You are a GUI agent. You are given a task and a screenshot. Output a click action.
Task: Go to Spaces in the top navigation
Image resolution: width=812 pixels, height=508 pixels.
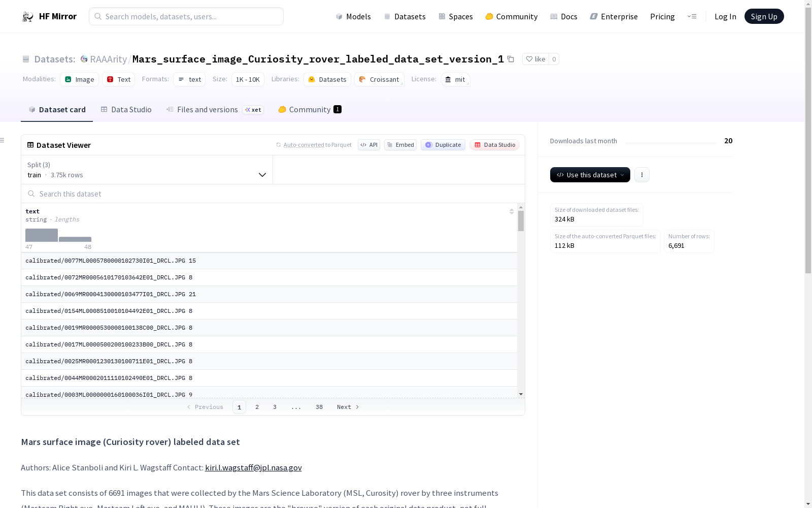click(455, 16)
